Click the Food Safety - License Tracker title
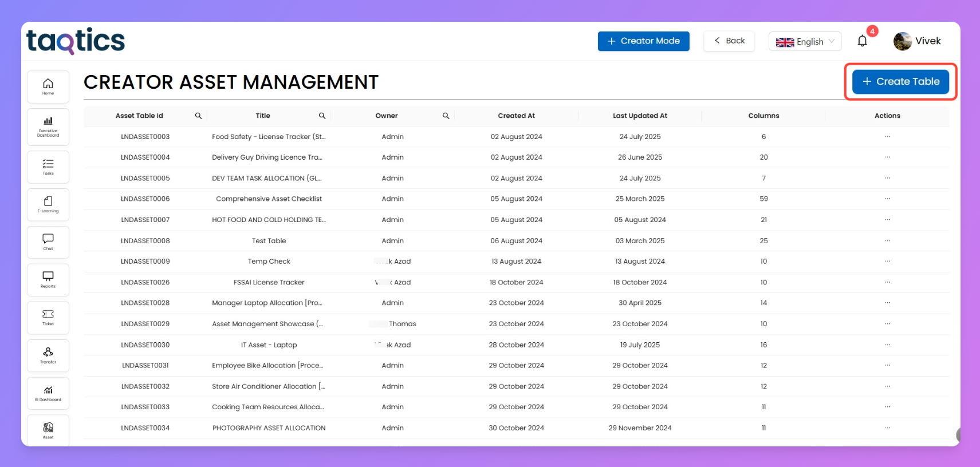The image size is (980, 467). [x=269, y=137]
